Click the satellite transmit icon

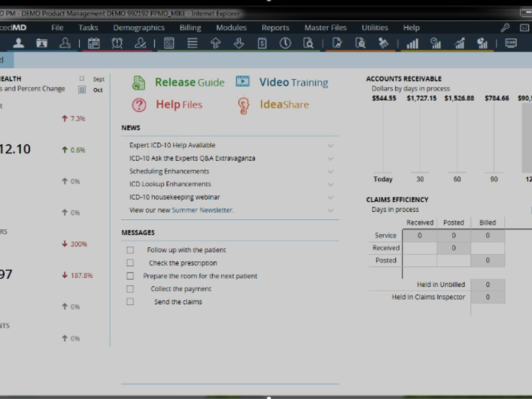(x=384, y=43)
